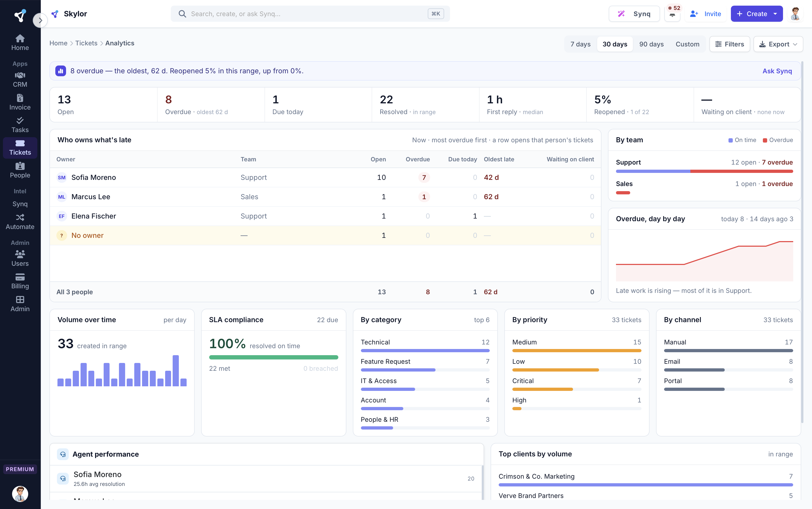Image resolution: width=812 pixels, height=509 pixels.
Task: Open the Create dropdown arrow
Action: pos(775,14)
